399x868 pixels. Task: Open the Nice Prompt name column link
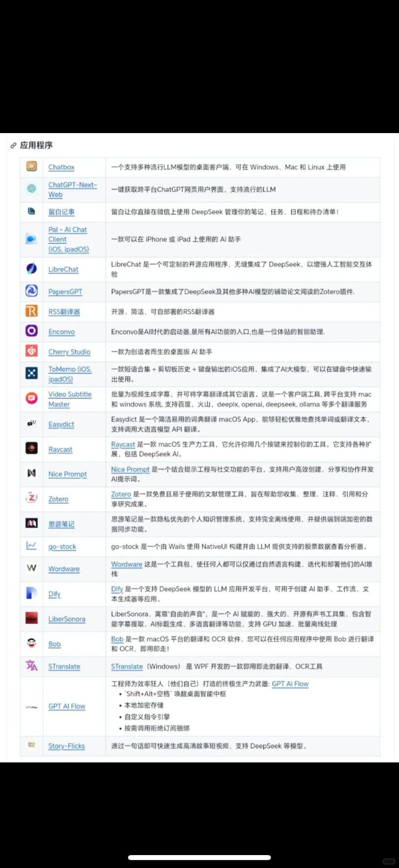click(x=68, y=474)
